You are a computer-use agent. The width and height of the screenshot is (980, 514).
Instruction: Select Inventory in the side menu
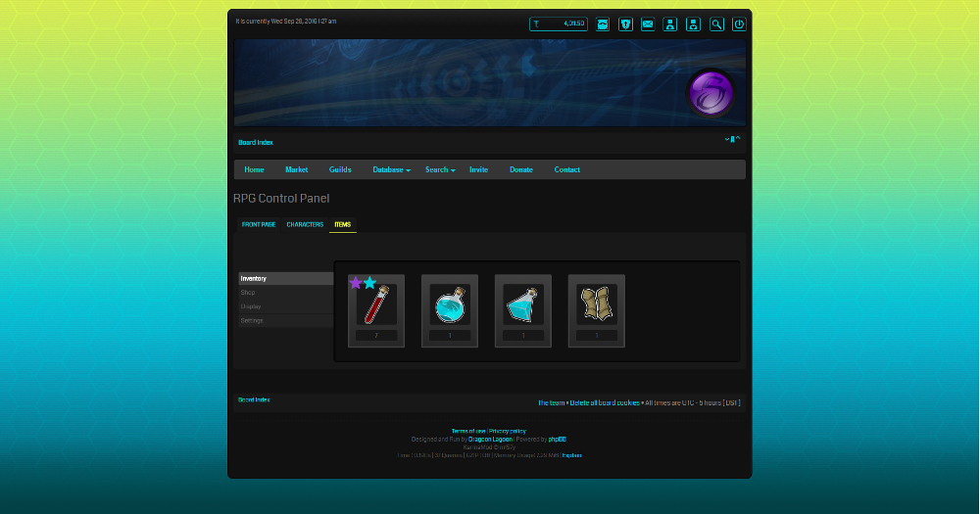point(286,279)
